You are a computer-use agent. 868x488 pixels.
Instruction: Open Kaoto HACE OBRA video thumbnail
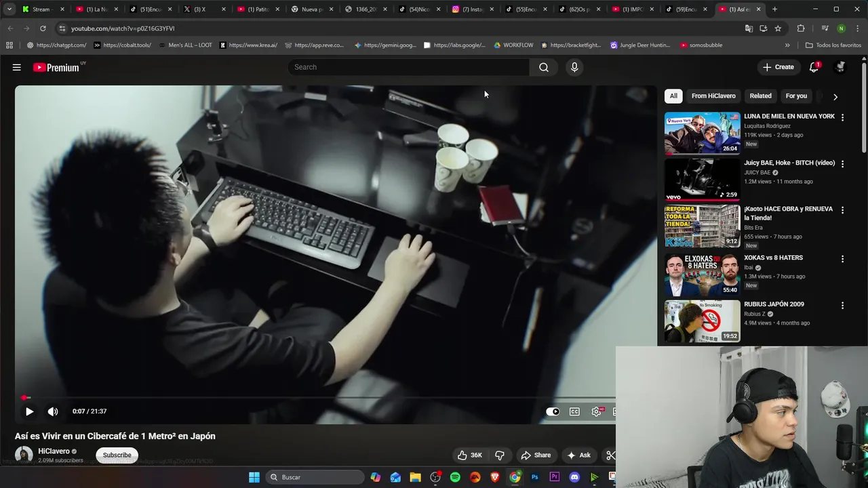point(702,226)
